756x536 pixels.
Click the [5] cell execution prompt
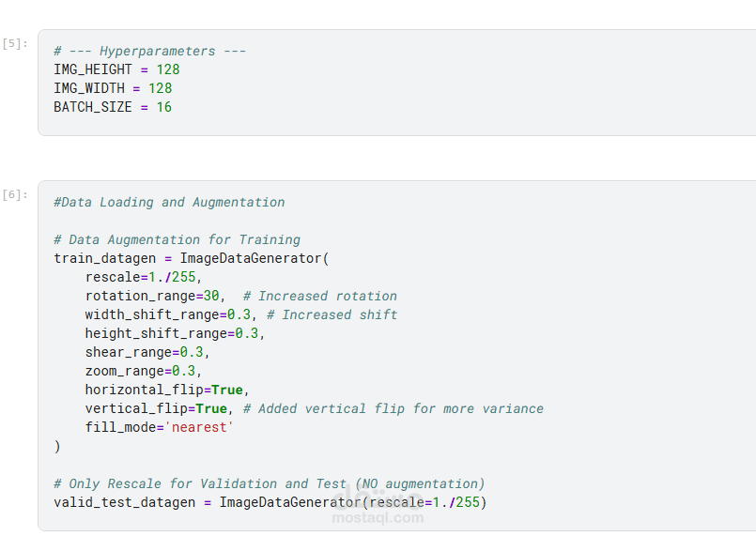pyautogui.click(x=15, y=43)
